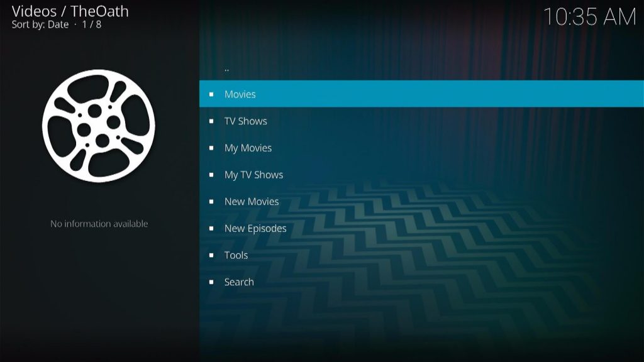Click the film reel thumbnail
Image resolution: width=644 pixels, height=362 pixels.
coord(99,126)
